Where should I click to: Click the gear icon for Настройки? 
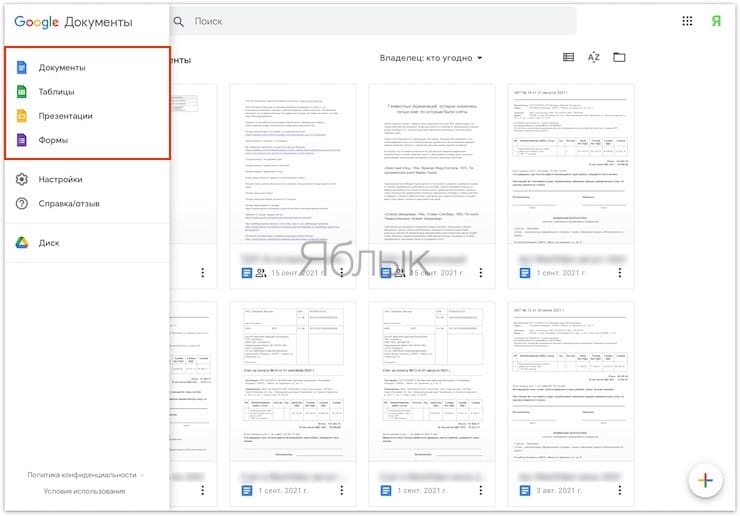pyautogui.click(x=22, y=179)
